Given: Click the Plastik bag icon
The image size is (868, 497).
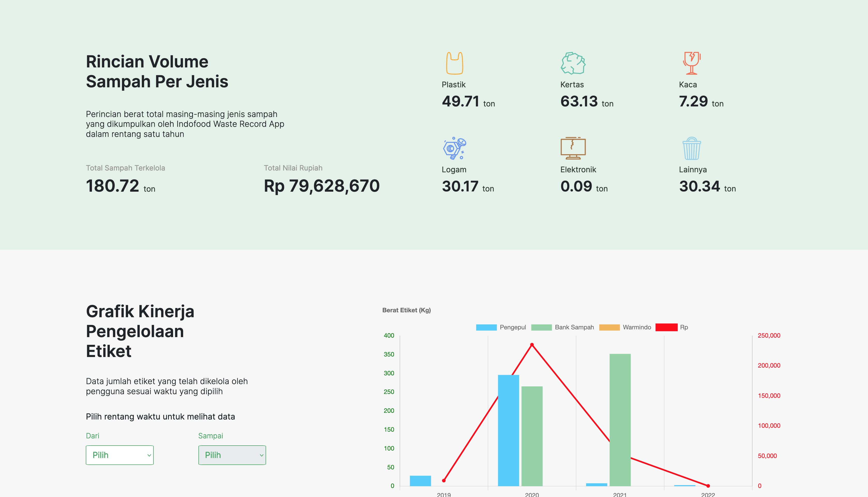Looking at the screenshot, I should point(454,63).
